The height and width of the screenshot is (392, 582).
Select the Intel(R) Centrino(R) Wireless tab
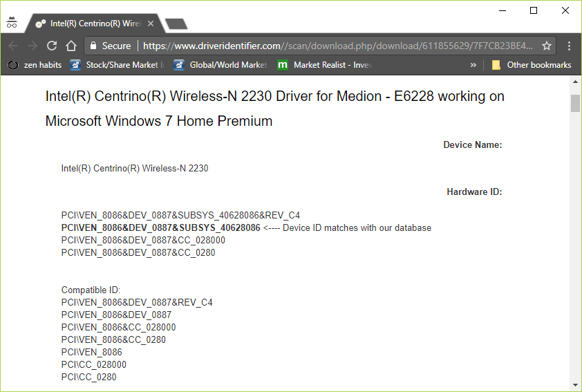point(95,24)
